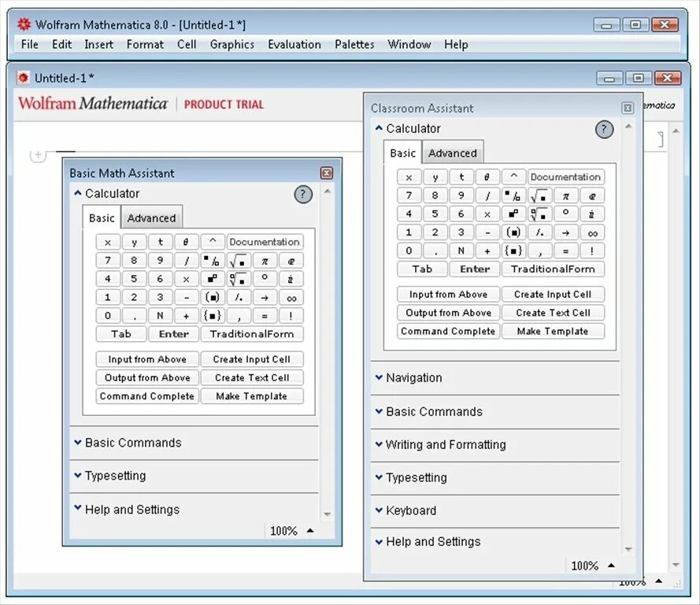Open calculator help in Basic Math Assistant

pyautogui.click(x=303, y=195)
